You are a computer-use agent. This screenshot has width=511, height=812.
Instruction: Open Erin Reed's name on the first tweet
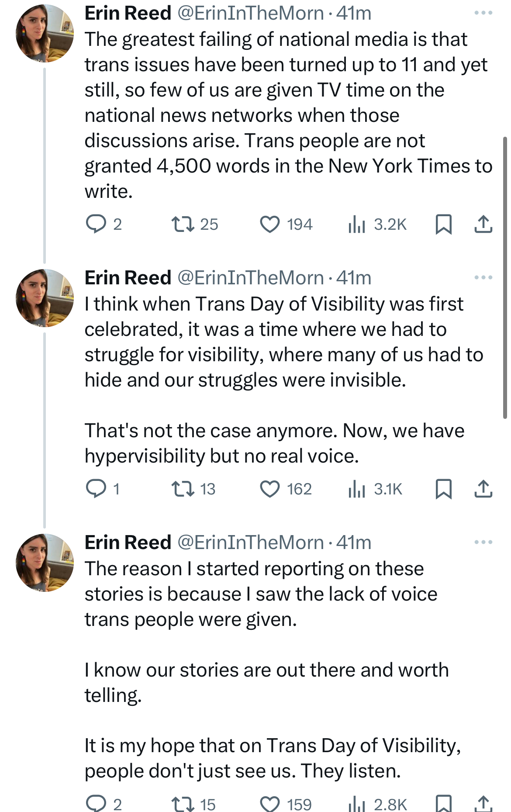coord(128,14)
